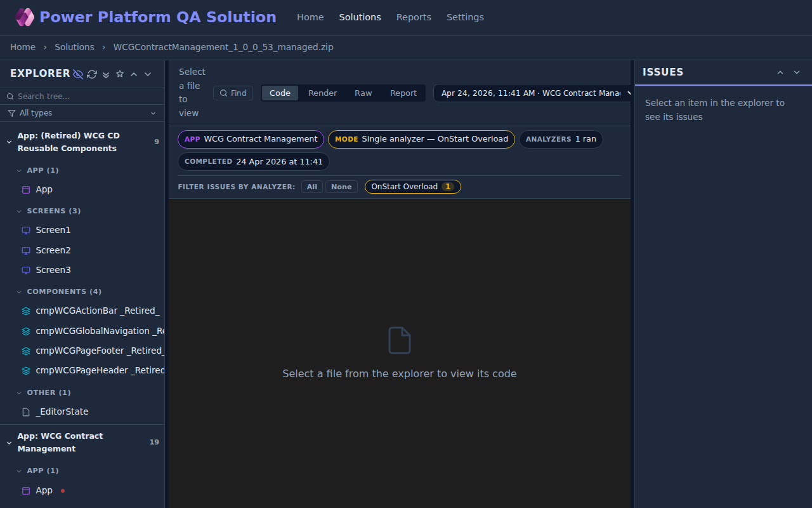This screenshot has height=508, width=812.
Task: Open favorites via the star icon
Action: pos(120,74)
